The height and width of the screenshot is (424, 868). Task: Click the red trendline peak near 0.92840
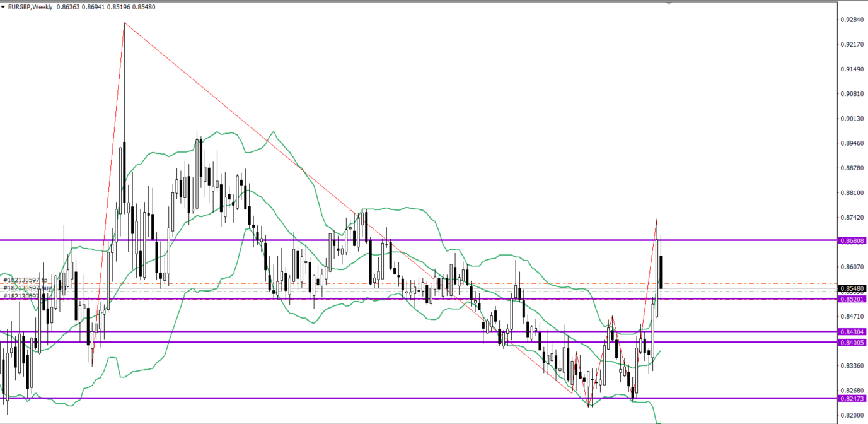pyautogui.click(x=124, y=23)
